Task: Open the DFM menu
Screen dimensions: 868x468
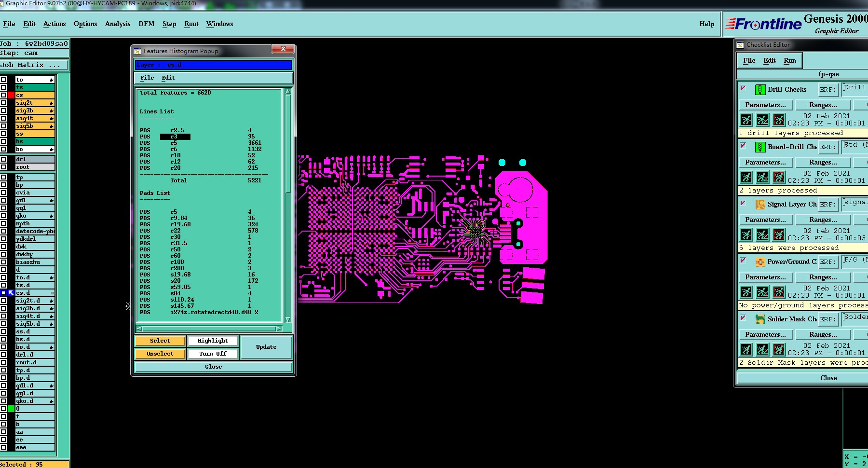Action: pyautogui.click(x=147, y=24)
